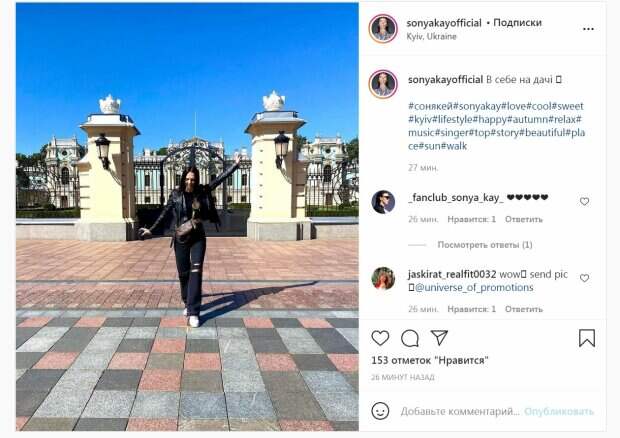
Task: Open the three-dot more options menu
Action: tap(588, 29)
